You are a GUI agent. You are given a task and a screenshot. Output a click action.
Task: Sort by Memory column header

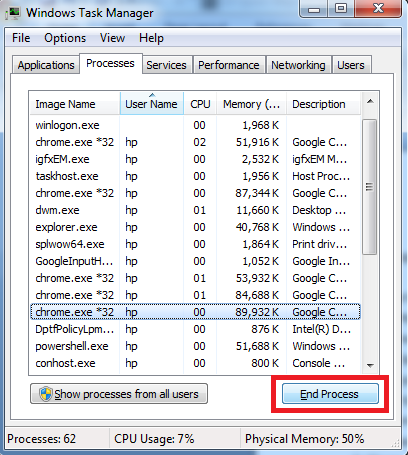251,104
